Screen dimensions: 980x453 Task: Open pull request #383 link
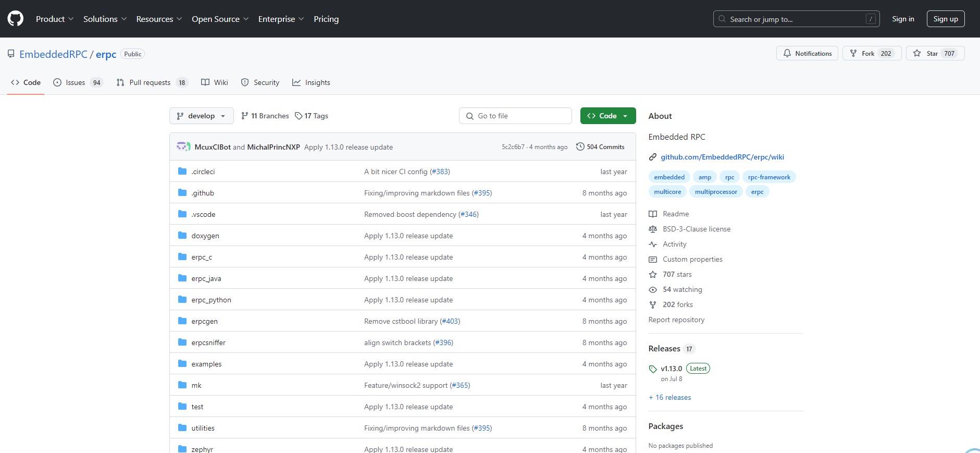pyautogui.click(x=440, y=172)
